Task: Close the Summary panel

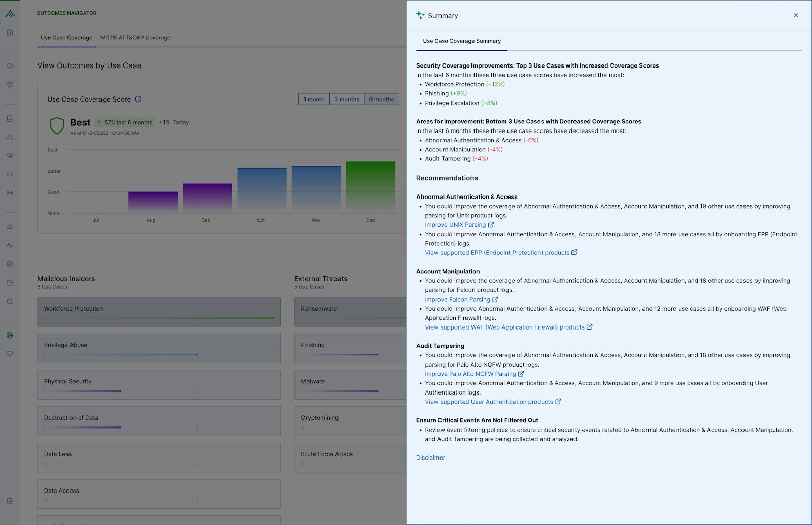Action: pos(795,15)
